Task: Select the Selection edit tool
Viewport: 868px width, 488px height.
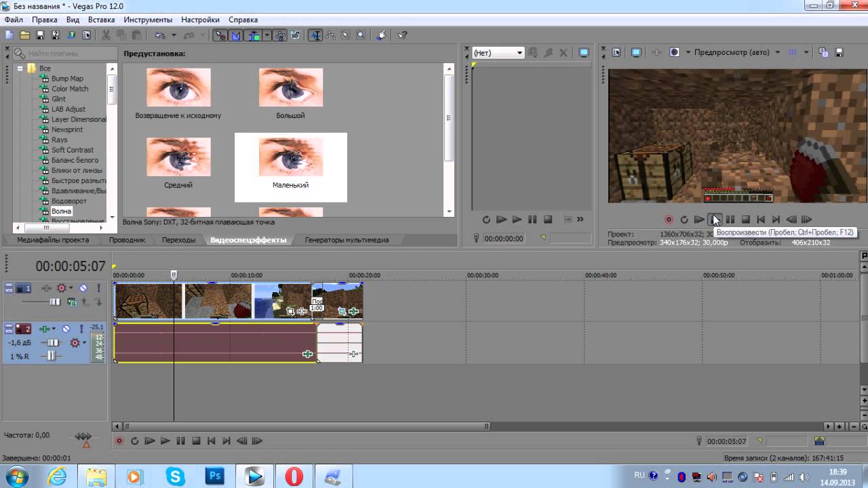Action: pos(345,35)
